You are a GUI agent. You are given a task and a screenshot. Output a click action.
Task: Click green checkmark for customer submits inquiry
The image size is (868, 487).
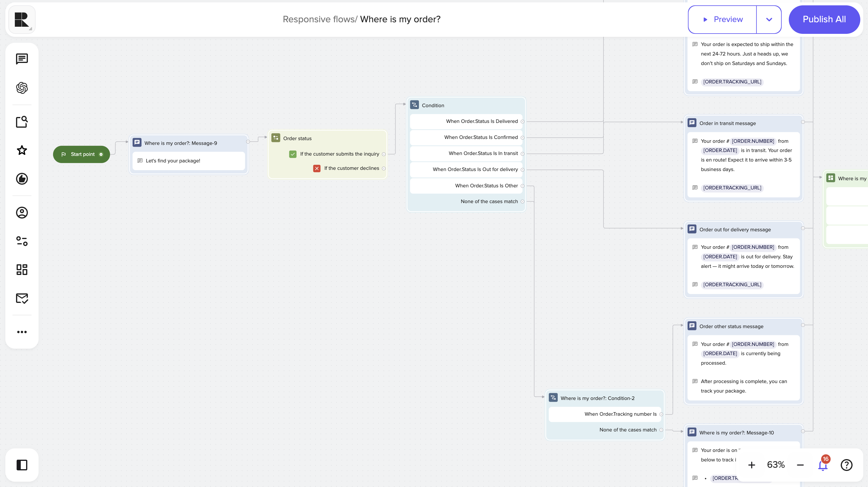click(292, 154)
